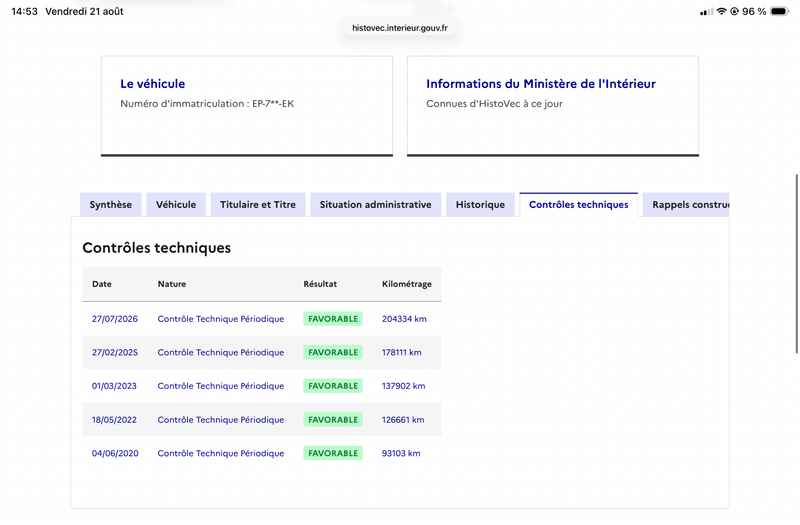The image size is (800, 525).
Task: Tap the 96 % battery percentage
Action: [x=754, y=11]
